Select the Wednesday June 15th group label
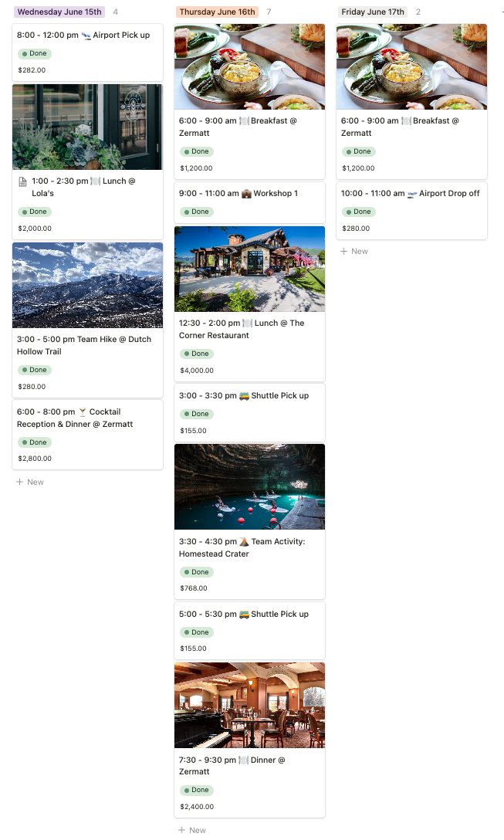The width and height of the screenshot is (504, 840). point(59,12)
